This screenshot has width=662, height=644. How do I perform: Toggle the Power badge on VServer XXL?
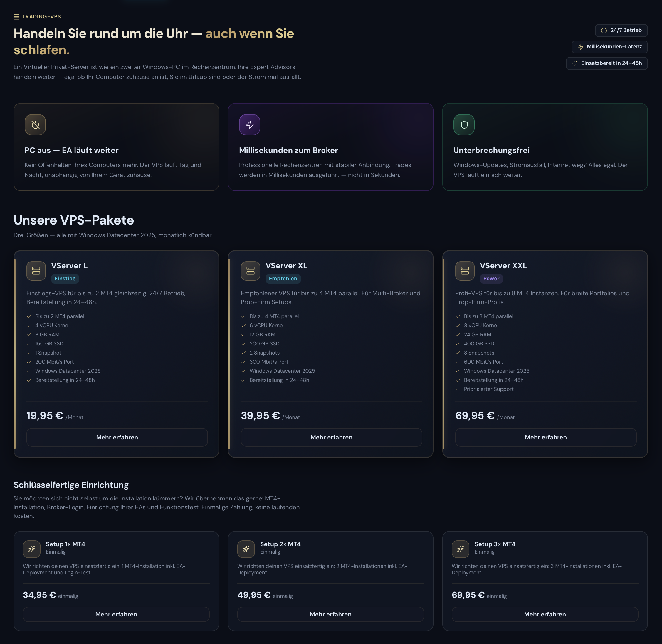point(491,279)
